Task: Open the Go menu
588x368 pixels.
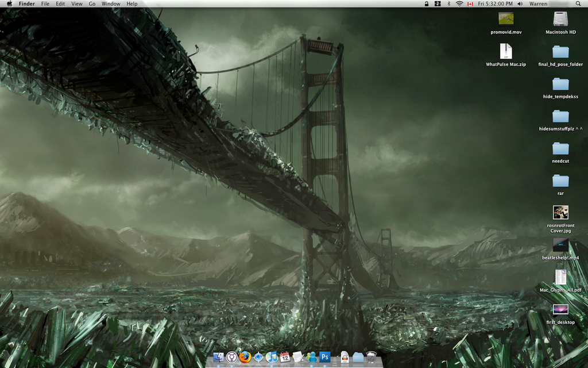Action: [92, 4]
